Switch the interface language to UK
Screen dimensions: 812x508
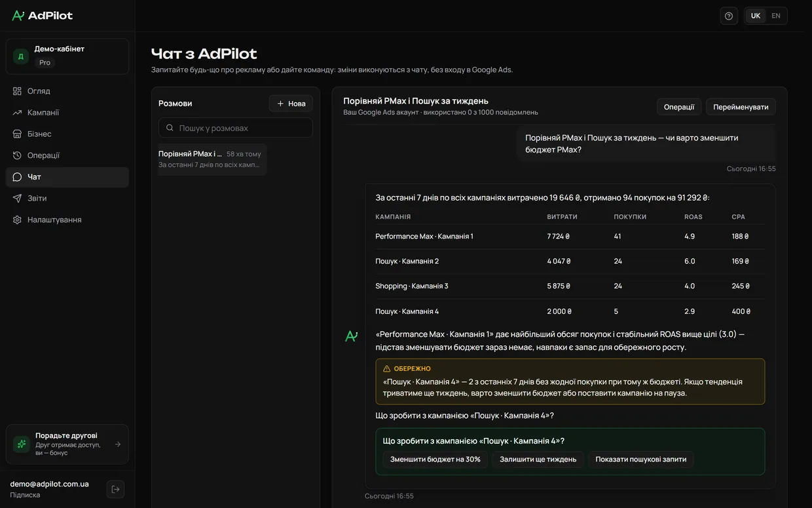point(756,16)
